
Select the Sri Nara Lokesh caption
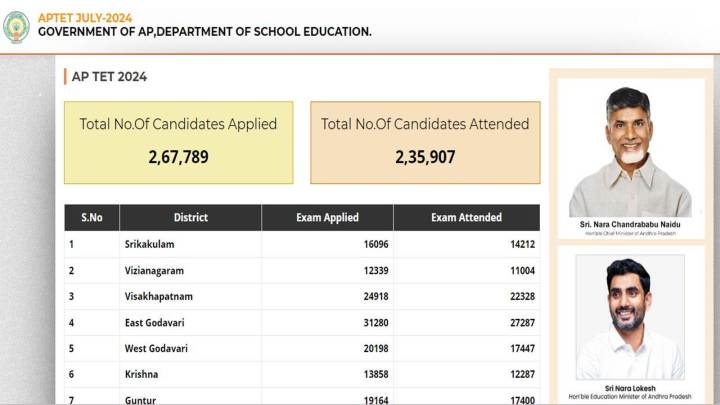pos(630,388)
